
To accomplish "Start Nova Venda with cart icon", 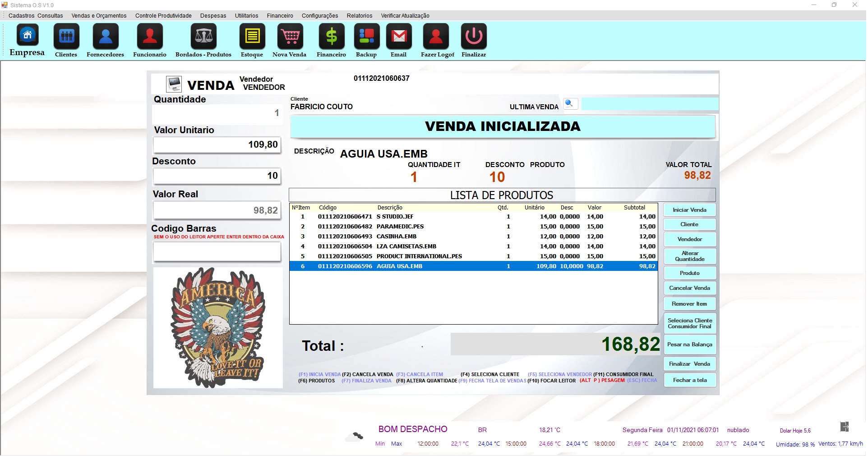I will (x=290, y=36).
